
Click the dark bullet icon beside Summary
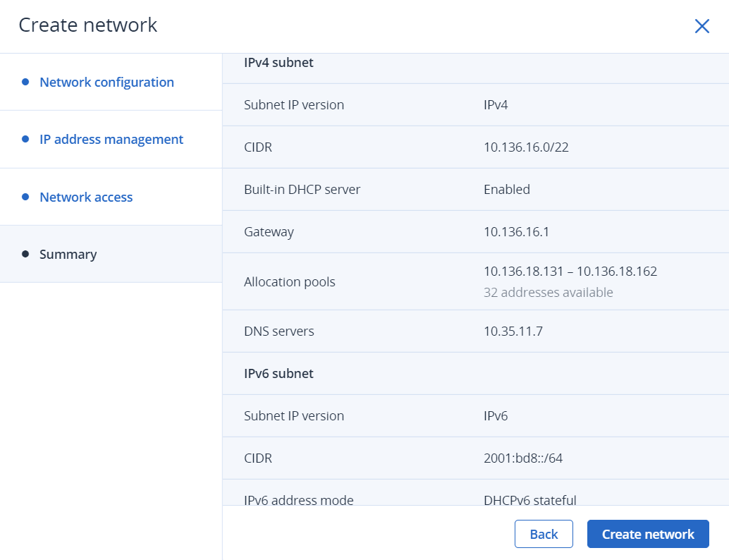click(x=26, y=254)
